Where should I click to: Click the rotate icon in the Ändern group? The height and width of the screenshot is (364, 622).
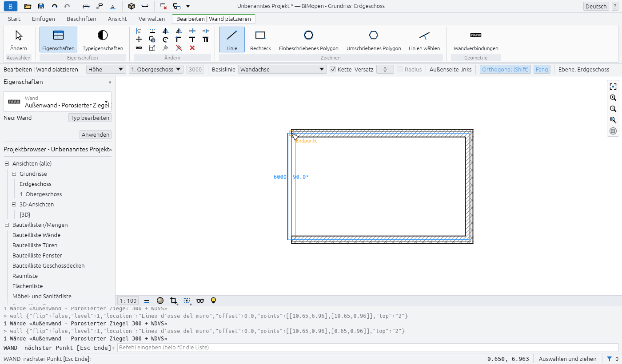[165, 40]
